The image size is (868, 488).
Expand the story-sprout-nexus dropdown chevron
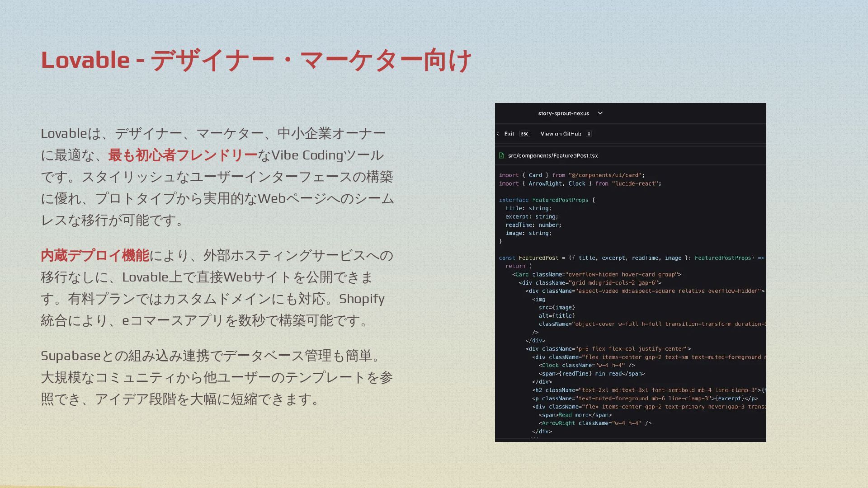(x=600, y=113)
